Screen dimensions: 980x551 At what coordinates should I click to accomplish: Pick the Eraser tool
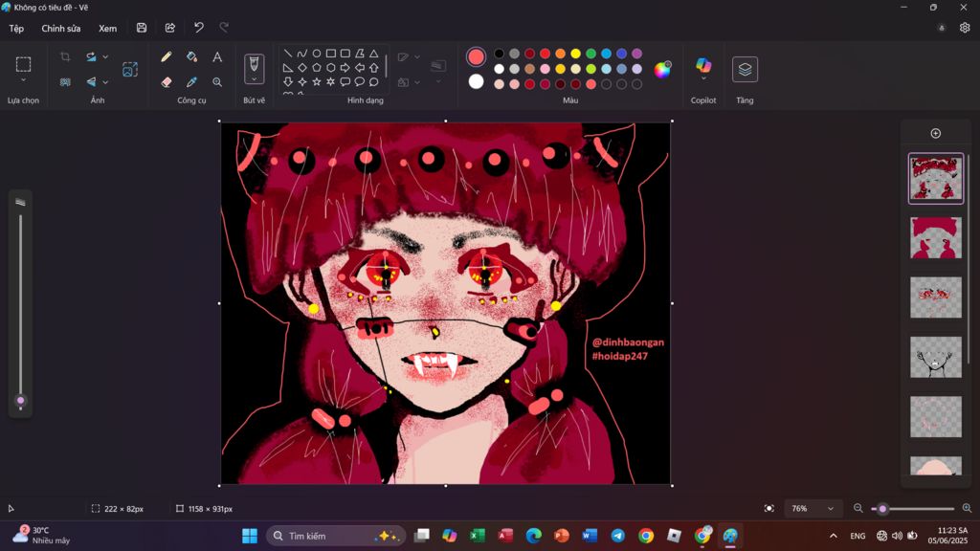167,82
